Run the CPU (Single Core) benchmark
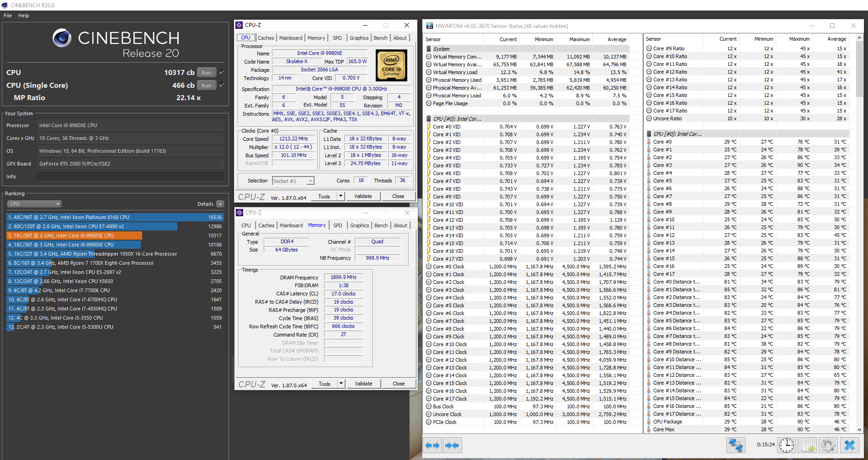The image size is (868, 460). [x=207, y=85]
